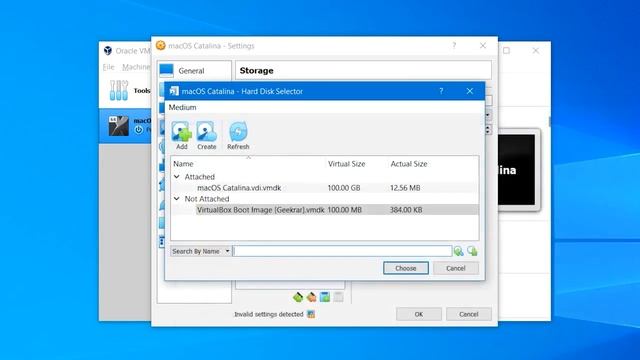Click the Add disk image icon
This screenshot has height=360, width=640.
pyautogui.click(x=181, y=135)
